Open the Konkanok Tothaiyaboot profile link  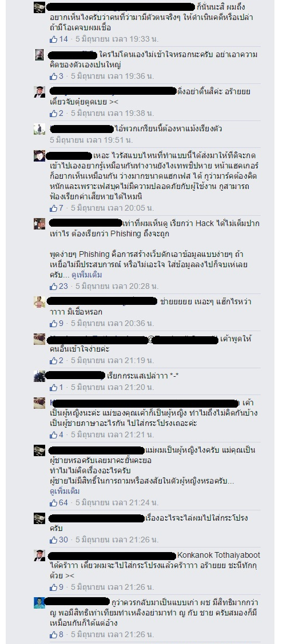(218, 556)
